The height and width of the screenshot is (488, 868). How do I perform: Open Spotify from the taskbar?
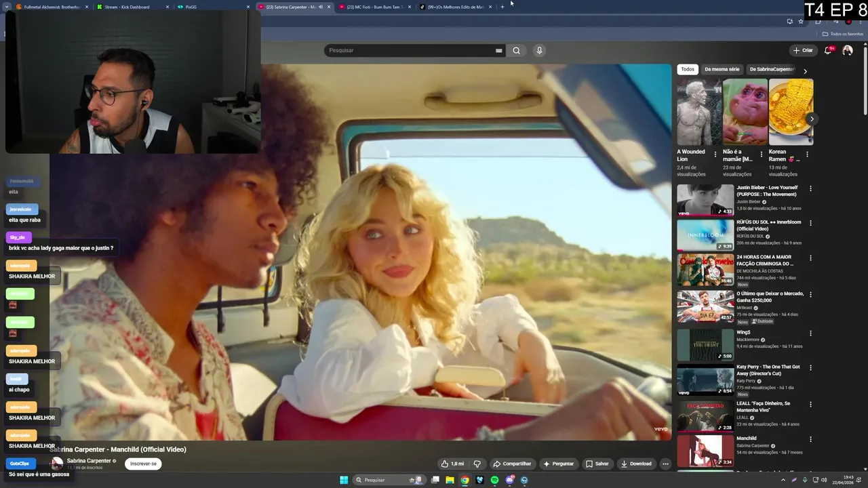[494, 480]
